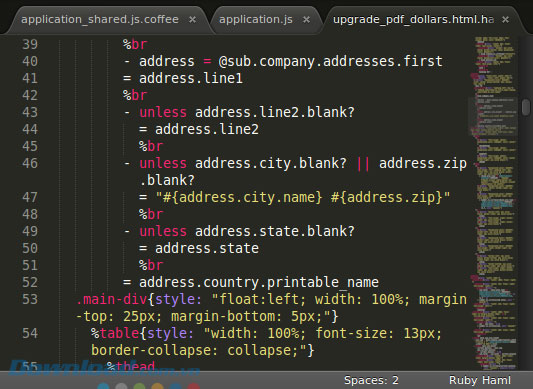Click line number 46 in gutter
533x389 pixels.
[x=30, y=163]
